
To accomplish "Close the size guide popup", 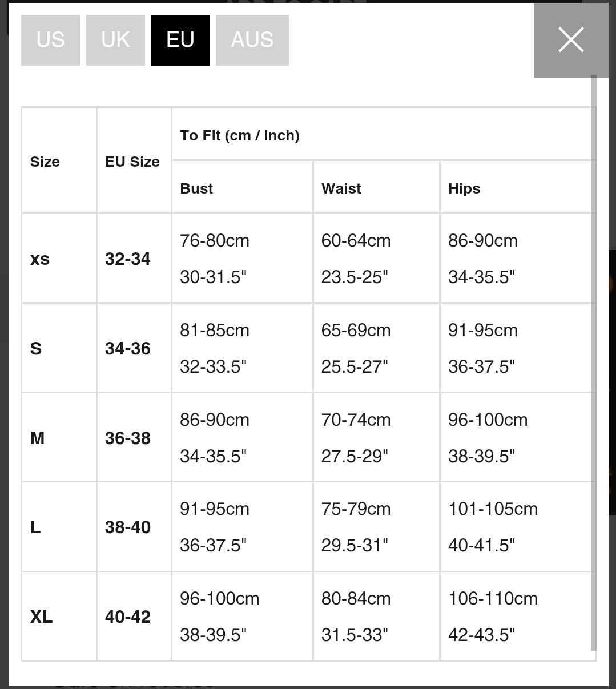I will click(x=570, y=40).
